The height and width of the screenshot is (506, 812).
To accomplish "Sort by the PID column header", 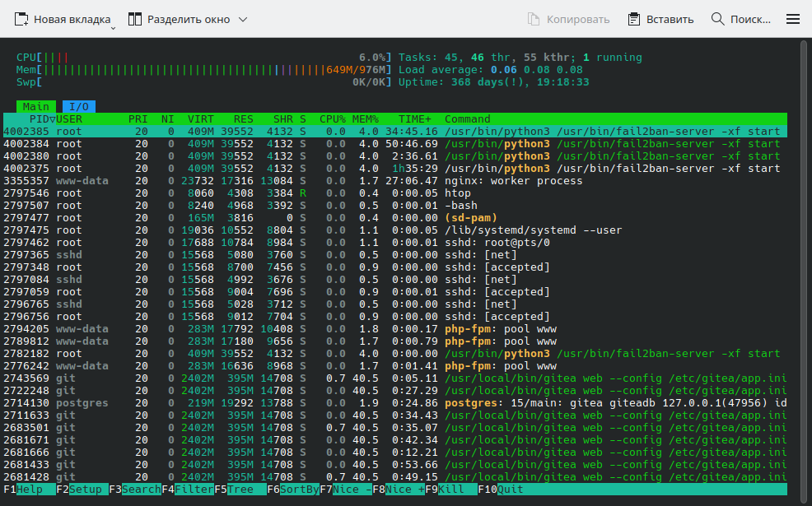I will click(37, 119).
